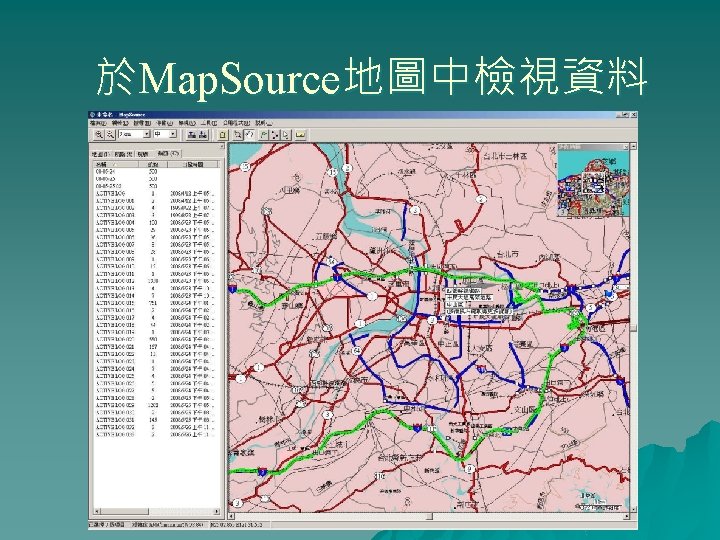Open the 工具 menu
Image resolution: width=720 pixels, height=540 pixels.
[x=209, y=123]
